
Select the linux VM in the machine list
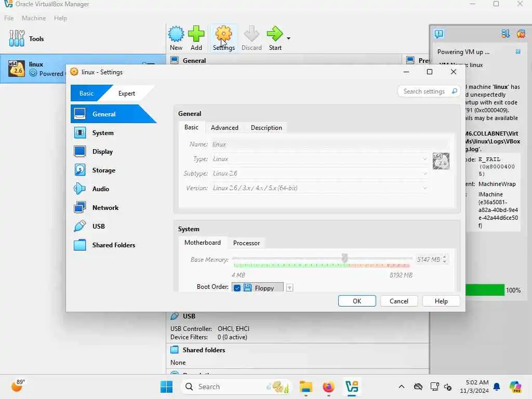tap(34, 69)
